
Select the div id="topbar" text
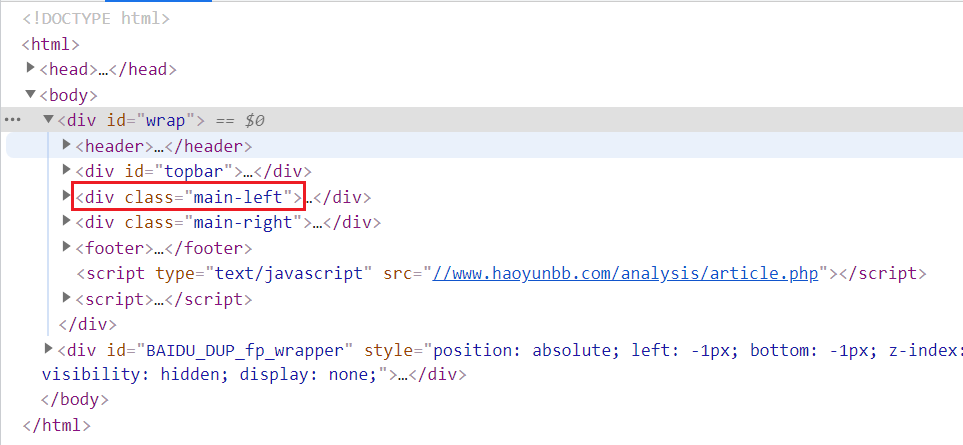(x=193, y=171)
